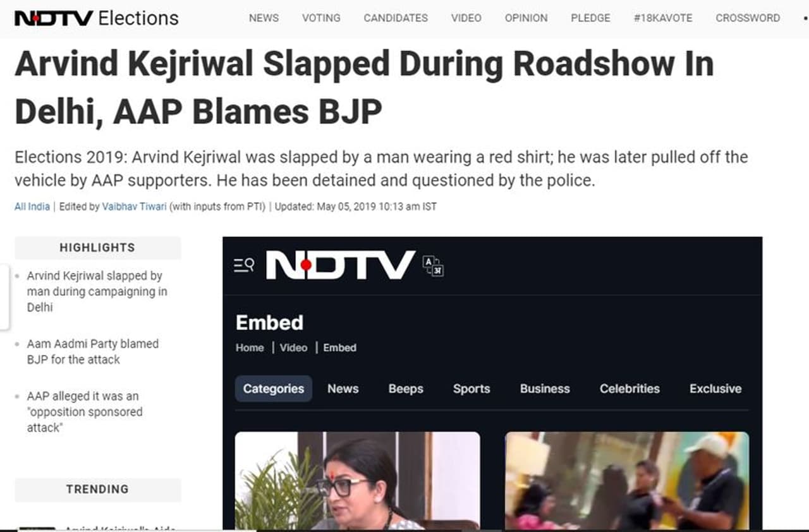Open the VOTING menu item

[321, 18]
